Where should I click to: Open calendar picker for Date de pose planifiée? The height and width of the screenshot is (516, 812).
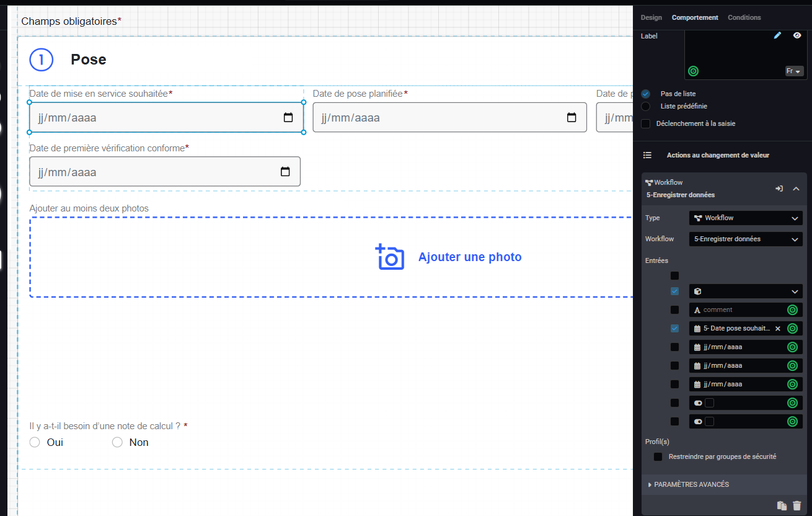[x=571, y=118]
